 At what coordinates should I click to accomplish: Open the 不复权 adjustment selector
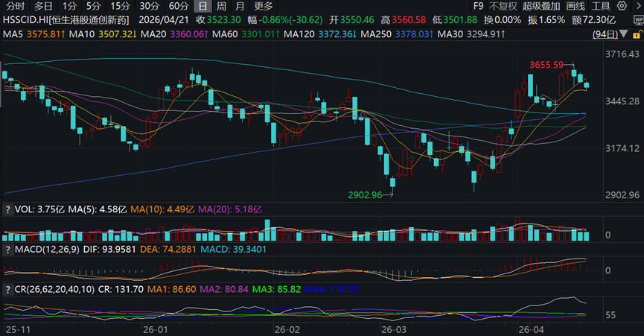(x=503, y=6)
